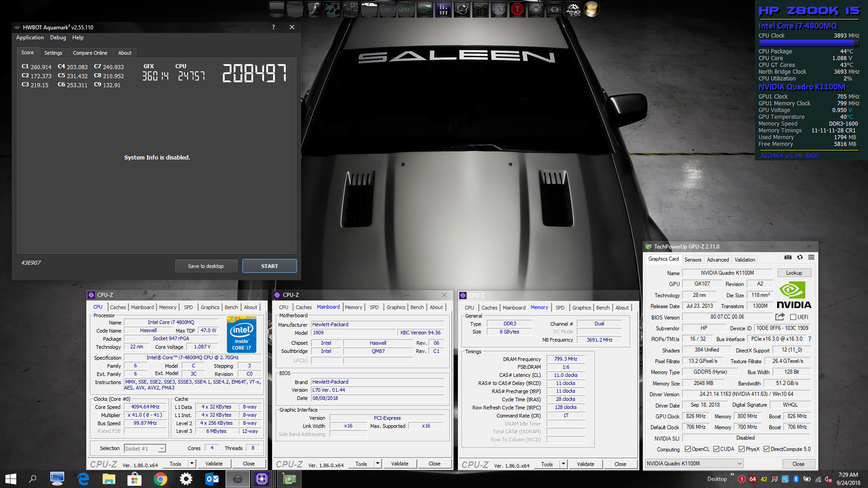The width and height of the screenshot is (868, 488).
Task: Open the Sensors tab in GPU-Z
Action: (x=693, y=260)
